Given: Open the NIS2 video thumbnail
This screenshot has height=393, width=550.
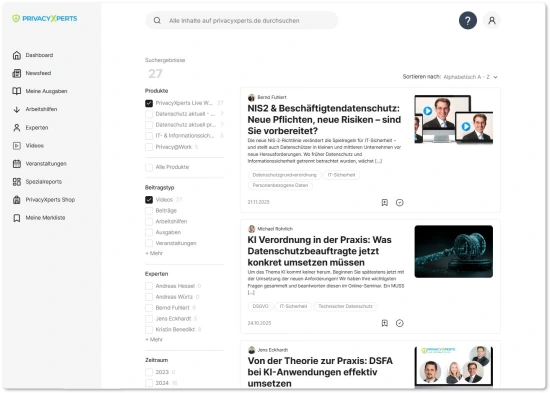Looking at the screenshot, I should [454, 120].
